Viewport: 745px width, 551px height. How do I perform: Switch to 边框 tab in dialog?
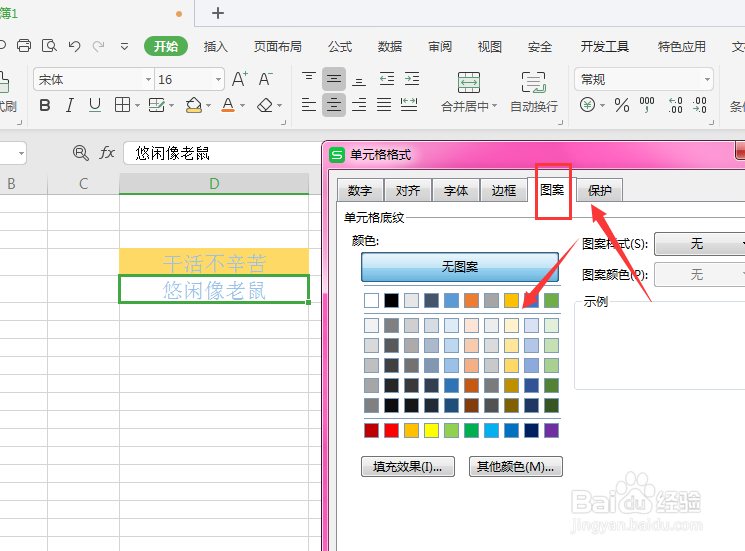coord(504,190)
